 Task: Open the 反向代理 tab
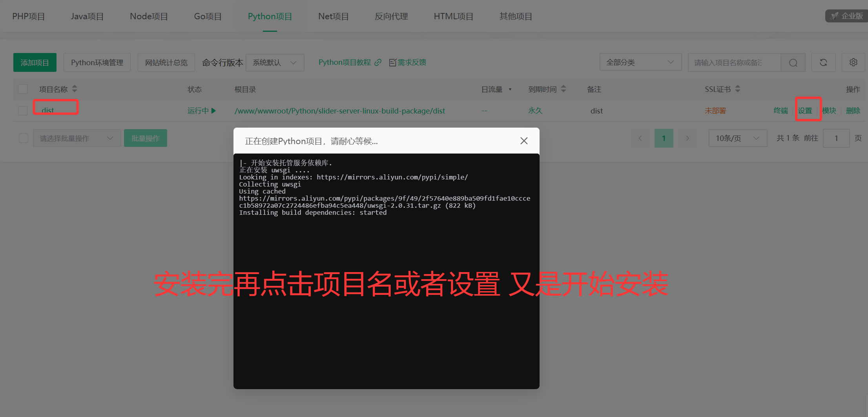(391, 16)
